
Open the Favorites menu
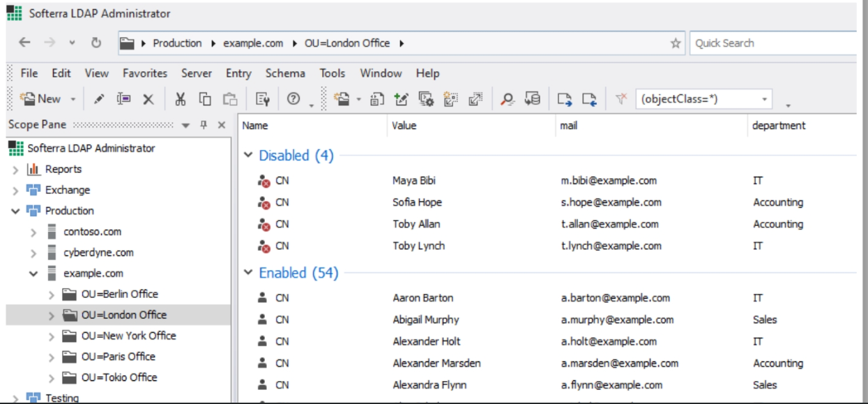[x=145, y=73]
